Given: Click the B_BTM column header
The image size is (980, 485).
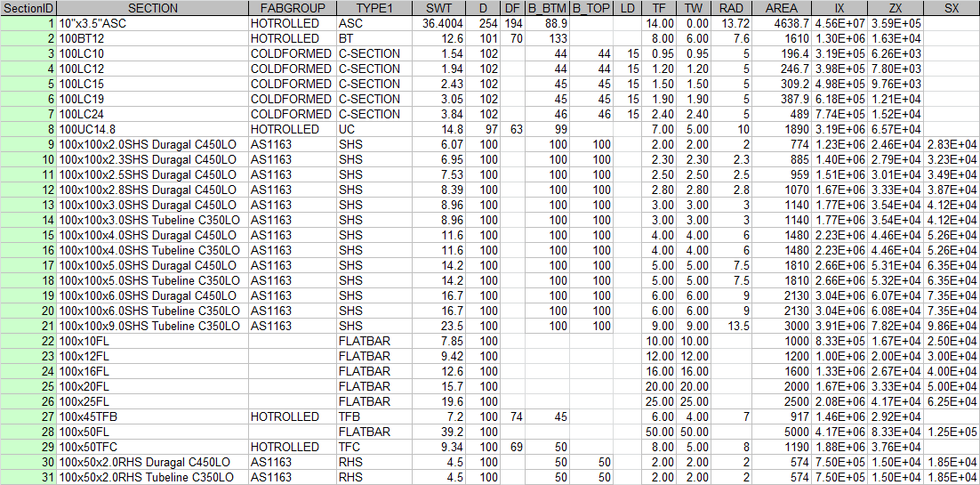Looking at the screenshot, I should click(x=548, y=8).
